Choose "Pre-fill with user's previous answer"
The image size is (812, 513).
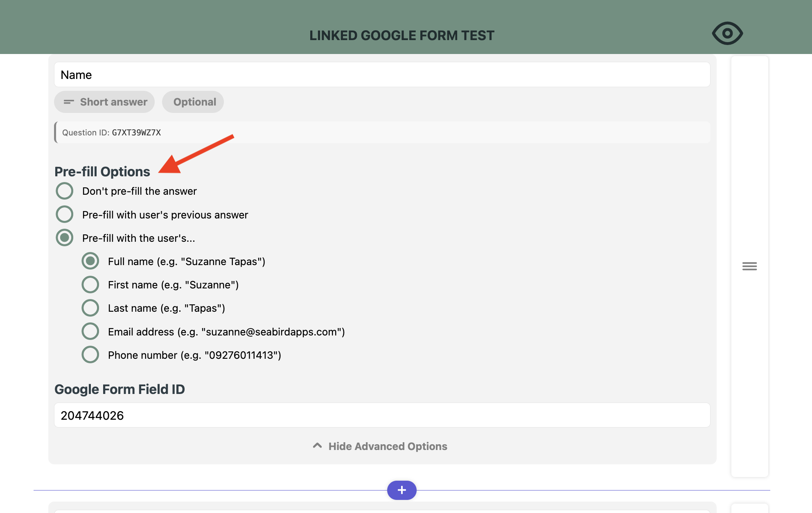click(x=65, y=214)
